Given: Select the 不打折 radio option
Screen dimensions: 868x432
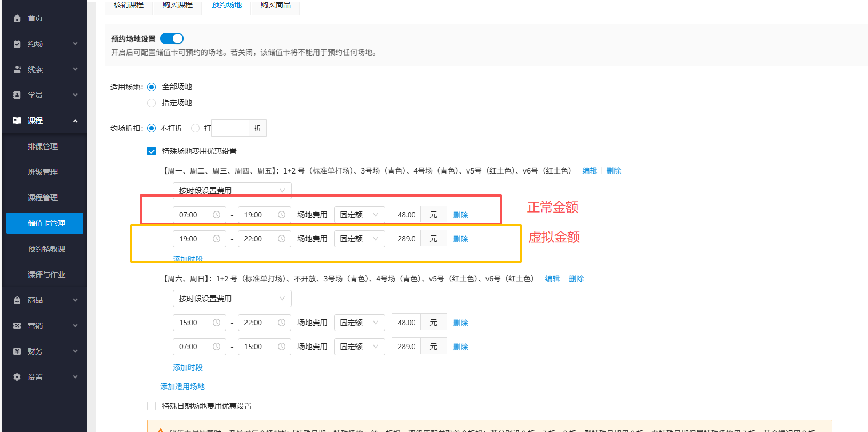Looking at the screenshot, I should 152,128.
